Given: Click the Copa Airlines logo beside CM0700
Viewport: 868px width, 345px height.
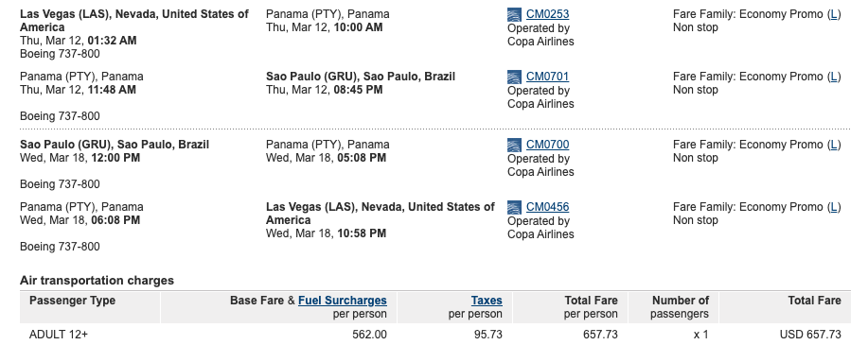Looking at the screenshot, I should coord(514,146).
